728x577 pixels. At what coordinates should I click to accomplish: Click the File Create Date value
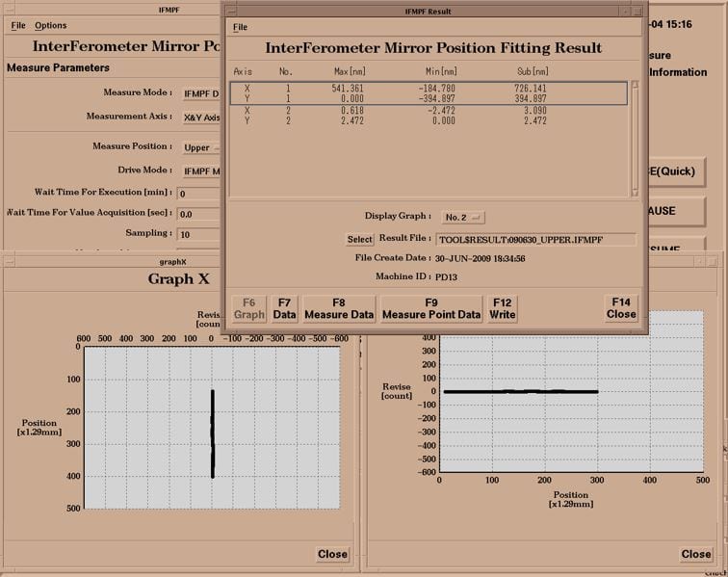click(x=481, y=259)
